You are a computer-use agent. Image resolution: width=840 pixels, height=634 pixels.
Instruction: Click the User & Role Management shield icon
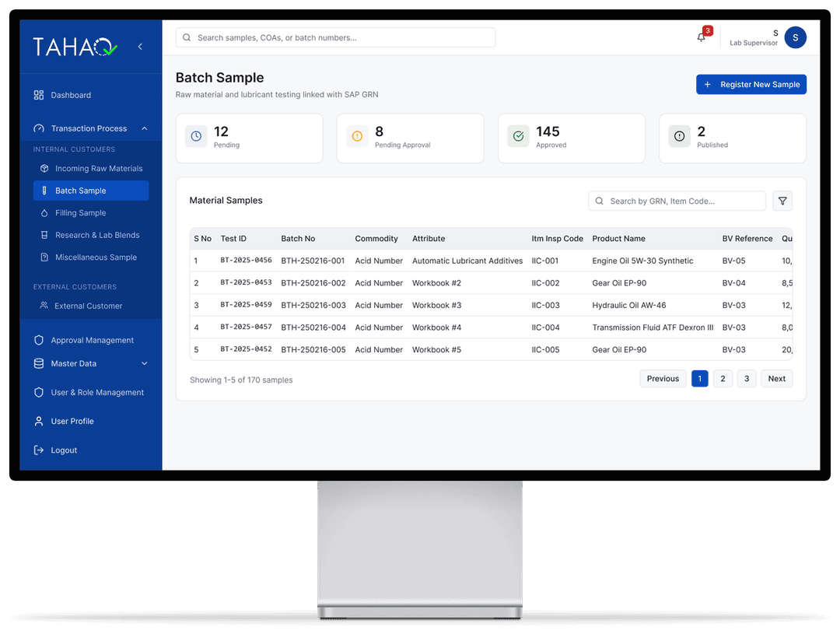click(x=39, y=392)
